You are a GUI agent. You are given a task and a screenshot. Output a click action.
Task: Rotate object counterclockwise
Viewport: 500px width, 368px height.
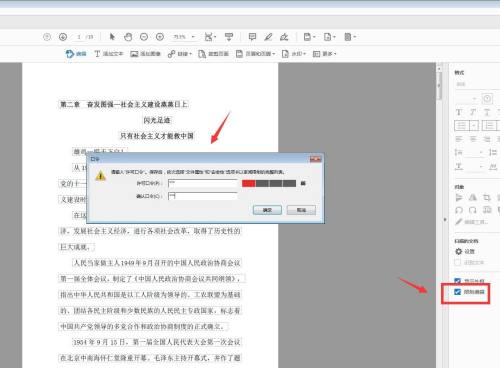click(459, 210)
